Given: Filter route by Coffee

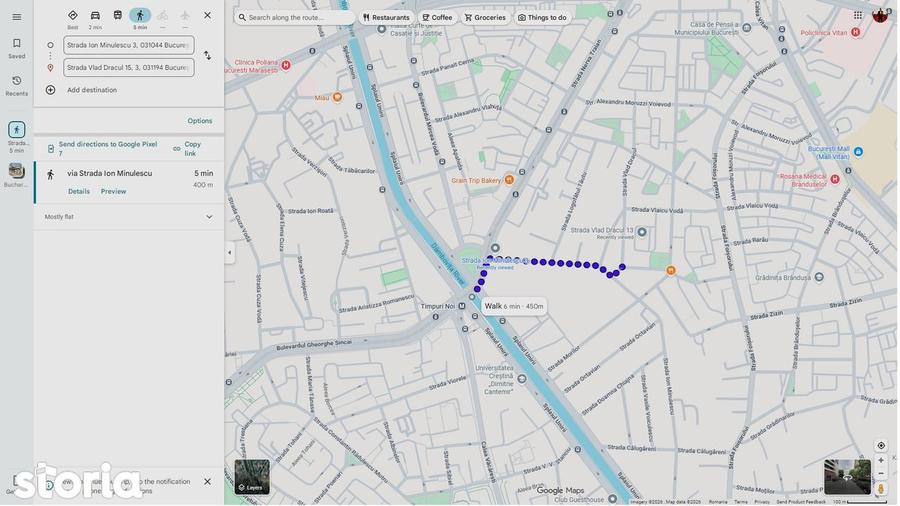Looking at the screenshot, I should pyautogui.click(x=437, y=18).
